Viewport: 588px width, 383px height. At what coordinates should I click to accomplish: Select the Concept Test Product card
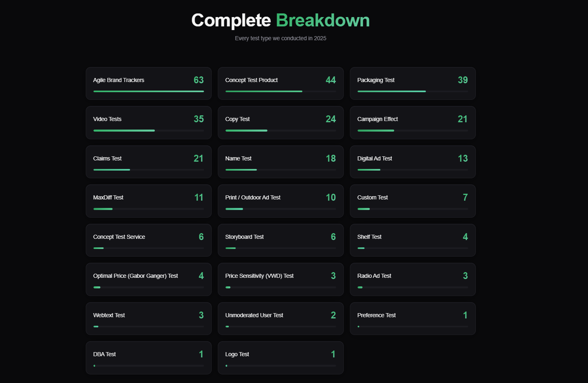pyautogui.click(x=280, y=83)
